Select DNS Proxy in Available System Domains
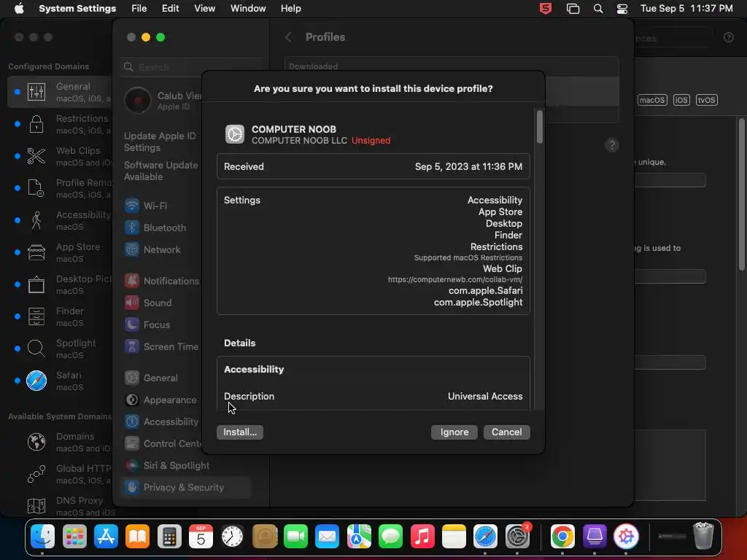Viewport: 747px width, 560px height. click(x=60, y=506)
